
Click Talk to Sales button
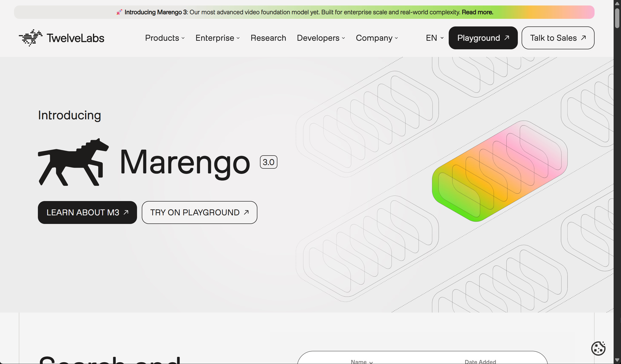coord(558,38)
